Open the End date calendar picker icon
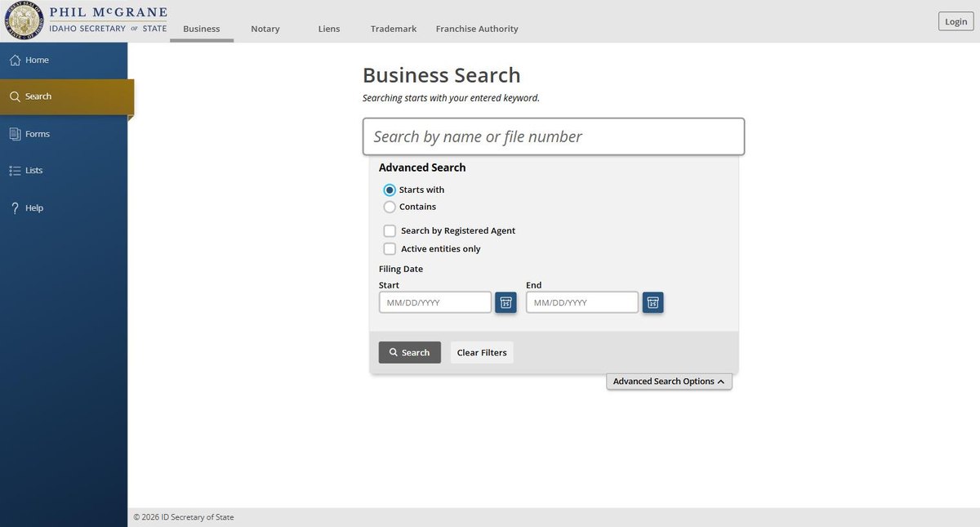980x527 pixels. [x=653, y=302]
